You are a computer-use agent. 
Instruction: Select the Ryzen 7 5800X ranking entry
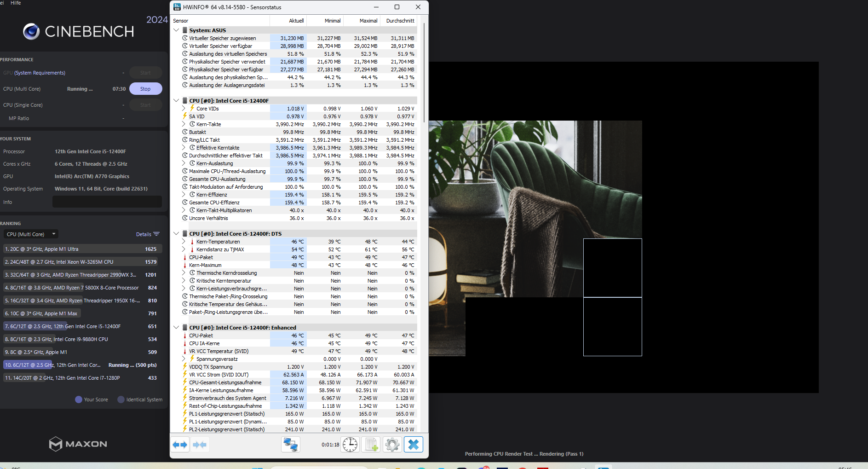(x=81, y=288)
